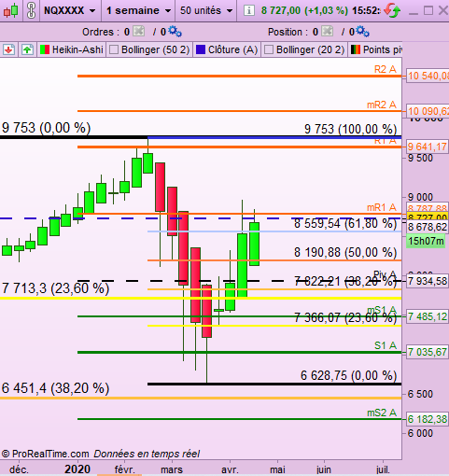Open the position settings gear icon
The height and width of the screenshot is (476, 449).
tap(363, 32)
